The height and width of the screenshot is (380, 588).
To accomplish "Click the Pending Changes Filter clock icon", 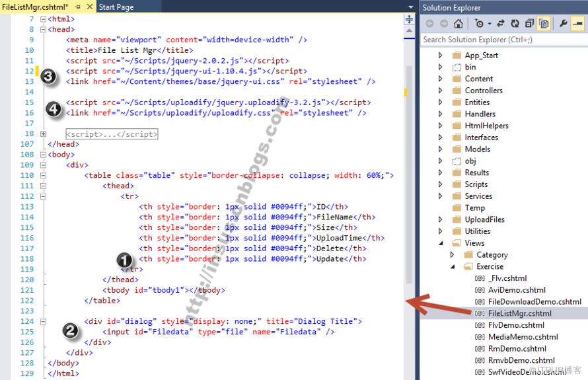I will point(479,24).
